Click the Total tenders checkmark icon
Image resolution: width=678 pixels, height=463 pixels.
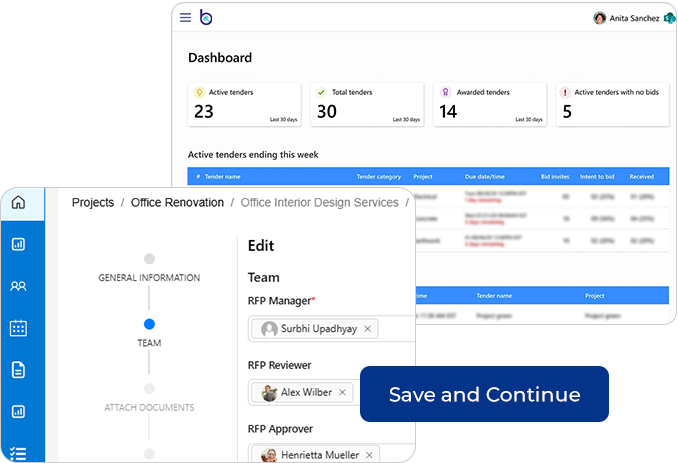(321, 92)
